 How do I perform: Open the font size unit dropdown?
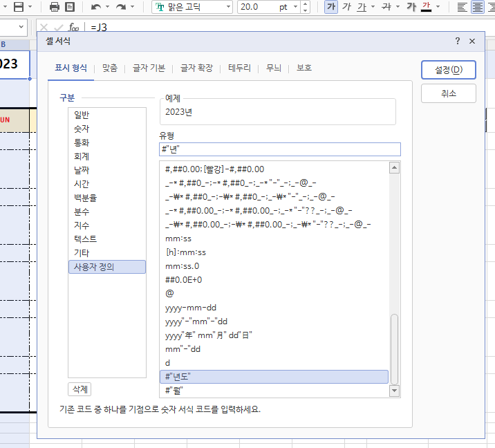295,7
